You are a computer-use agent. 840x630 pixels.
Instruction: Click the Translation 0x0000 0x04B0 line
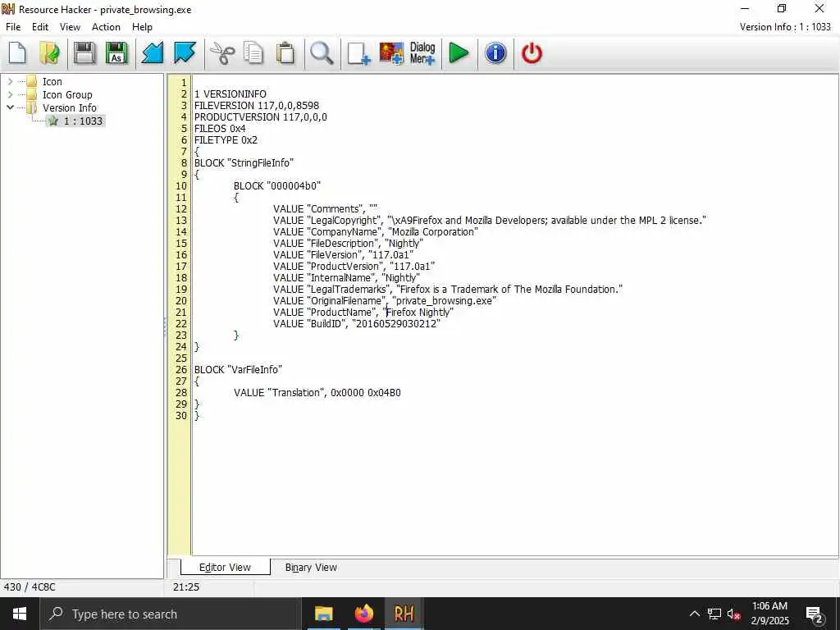[x=317, y=393]
